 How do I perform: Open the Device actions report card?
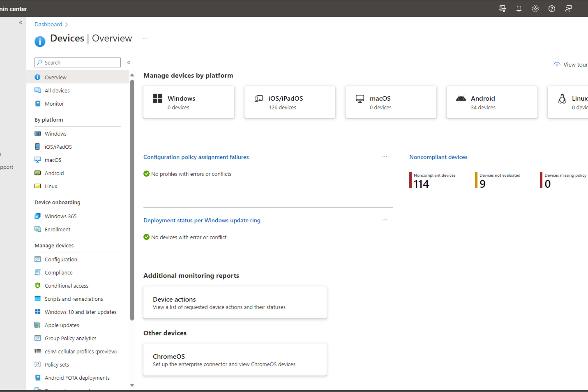click(x=235, y=303)
